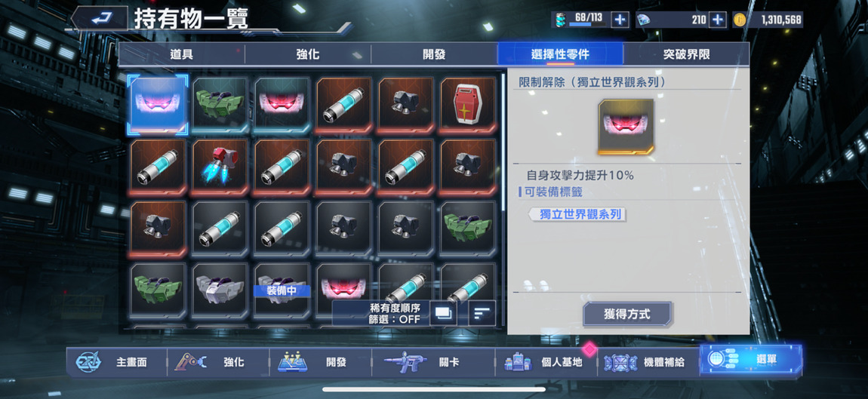Open the 選單 menu button

(751, 360)
